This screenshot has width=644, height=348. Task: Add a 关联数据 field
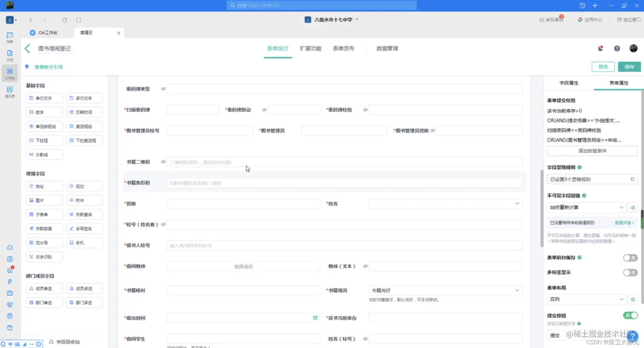pyautogui.click(x=44, y=229)
